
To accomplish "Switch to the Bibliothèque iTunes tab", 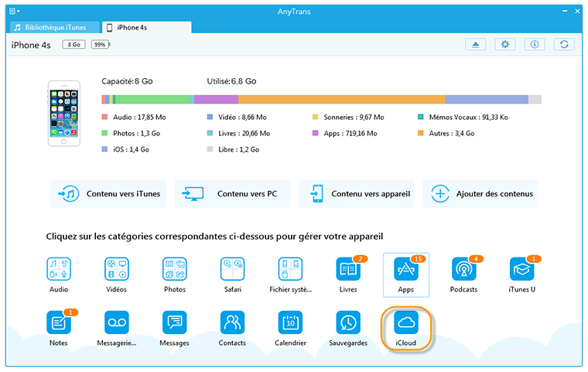I will tap(55, 27).
